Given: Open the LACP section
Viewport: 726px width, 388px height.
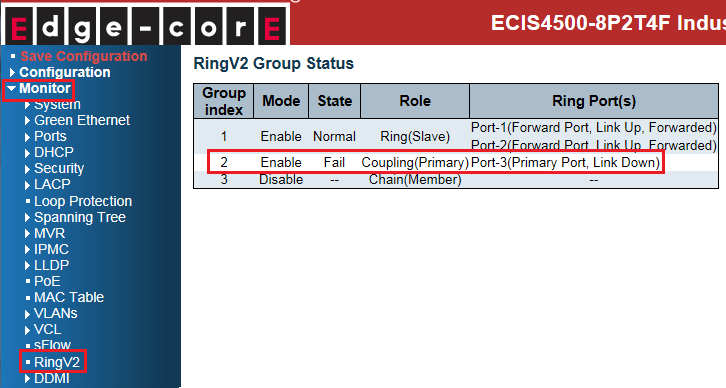Looking at the screenshot, I should (x=52, y=184).
